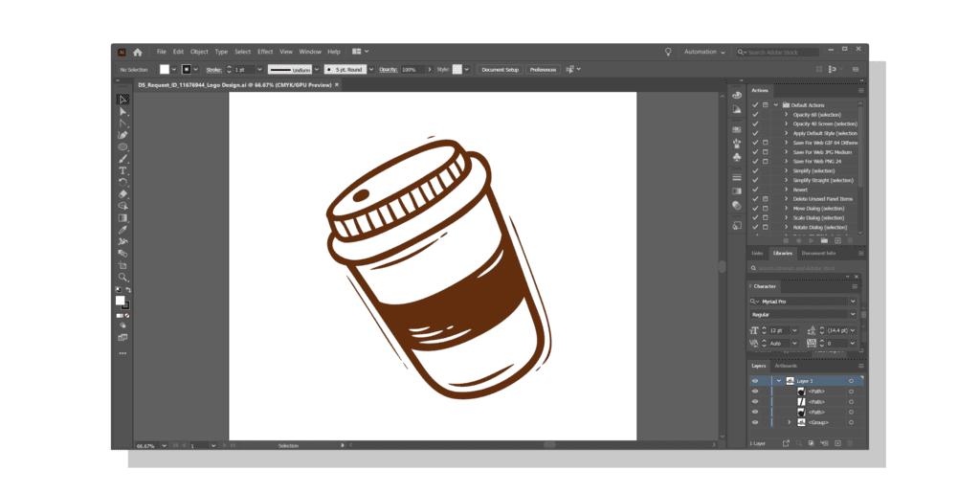The image size is (980, 493).
Task: Open the File menu
Action: pos(161,52)
